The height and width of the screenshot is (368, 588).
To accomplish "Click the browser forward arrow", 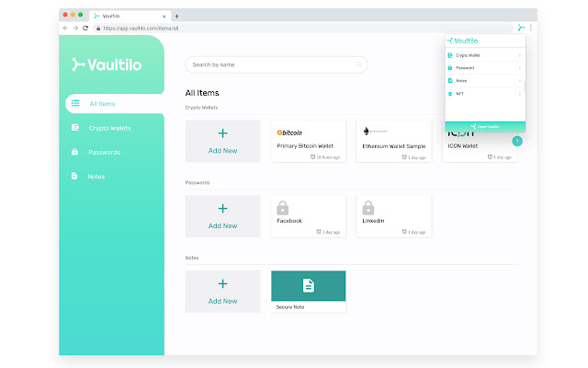I will tap(75, 29).
